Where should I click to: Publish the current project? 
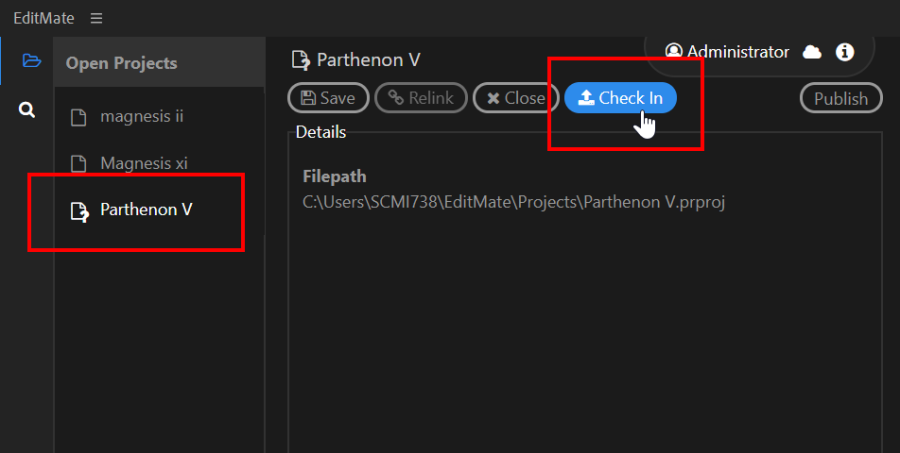tap(841, 98)
